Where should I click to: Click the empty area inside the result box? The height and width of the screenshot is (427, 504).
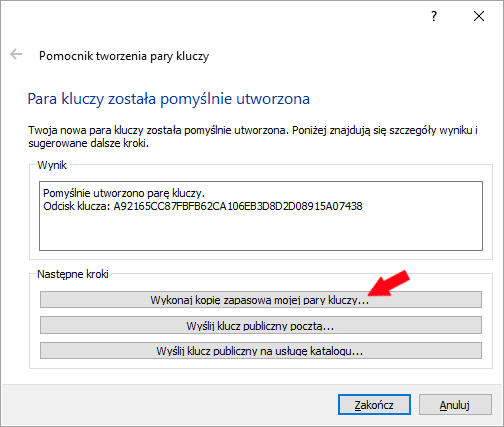click(x=261, y=232)
